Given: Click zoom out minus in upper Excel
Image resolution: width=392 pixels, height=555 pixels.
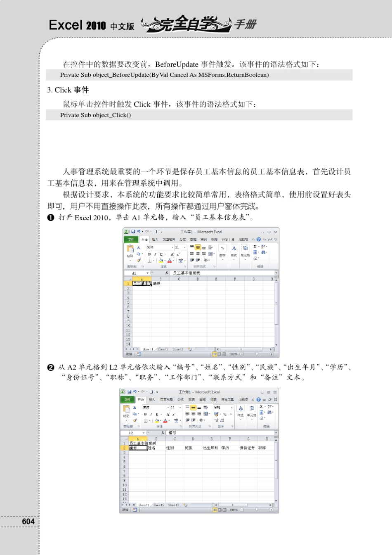Looking at the screenshot, I should point(242,354).
